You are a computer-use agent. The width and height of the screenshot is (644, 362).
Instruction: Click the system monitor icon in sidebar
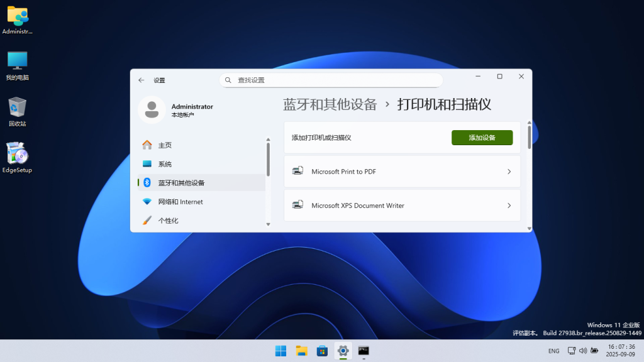pyautogui.click(x=147, y=164)
